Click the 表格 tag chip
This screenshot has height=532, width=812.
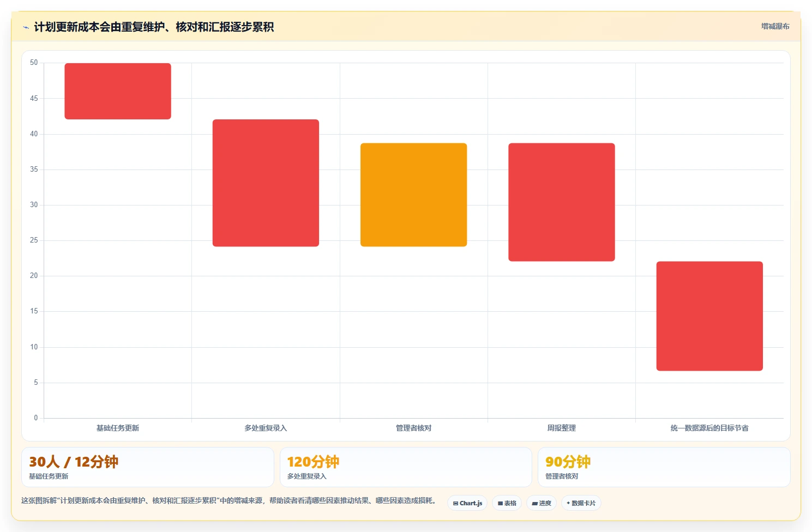click(507, 503)
